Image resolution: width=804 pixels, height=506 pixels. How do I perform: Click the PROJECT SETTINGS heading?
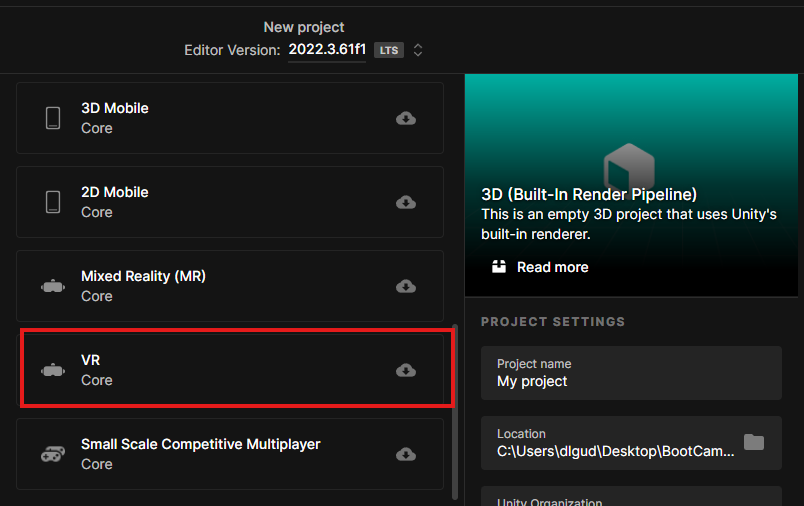coord(553,322)
